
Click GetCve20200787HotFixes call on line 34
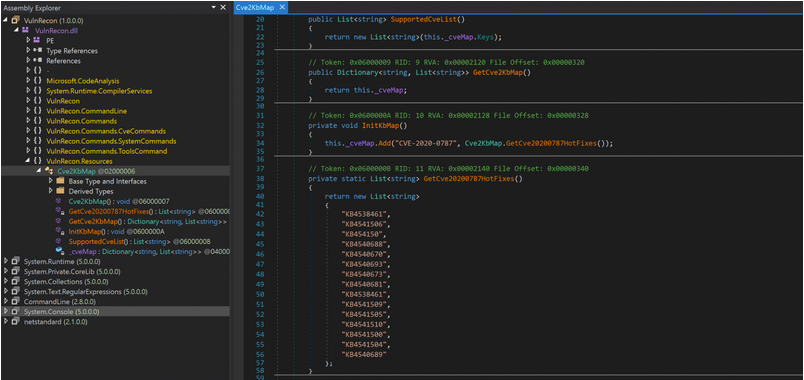pyautogui.click(x=551, y=143)
